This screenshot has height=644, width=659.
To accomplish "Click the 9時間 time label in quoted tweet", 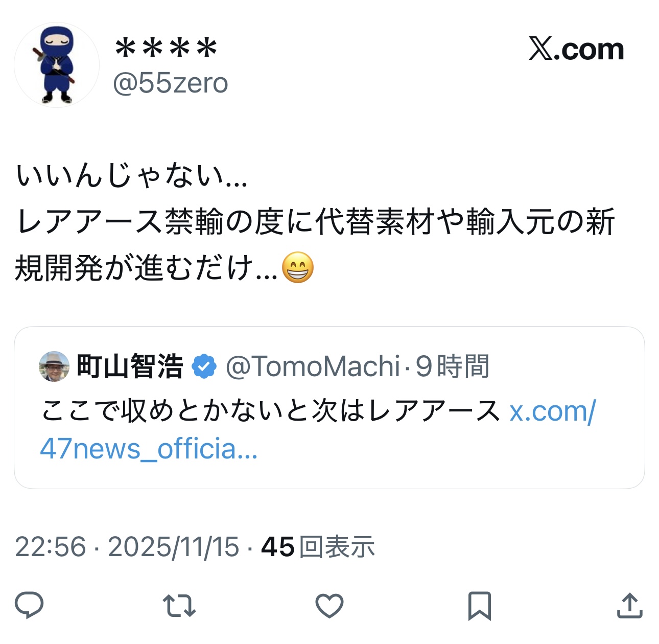I will point(453,366).
